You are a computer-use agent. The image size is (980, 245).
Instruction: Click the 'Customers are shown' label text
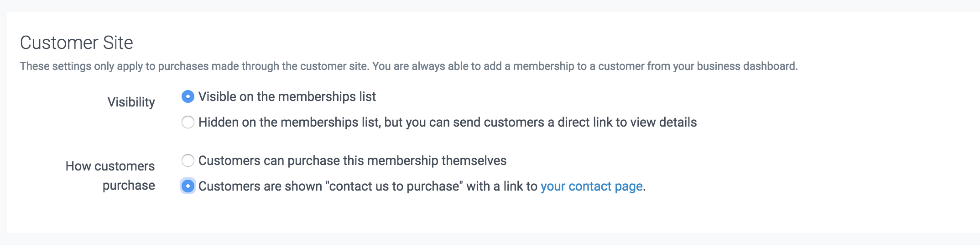click(x=260, y=186)
